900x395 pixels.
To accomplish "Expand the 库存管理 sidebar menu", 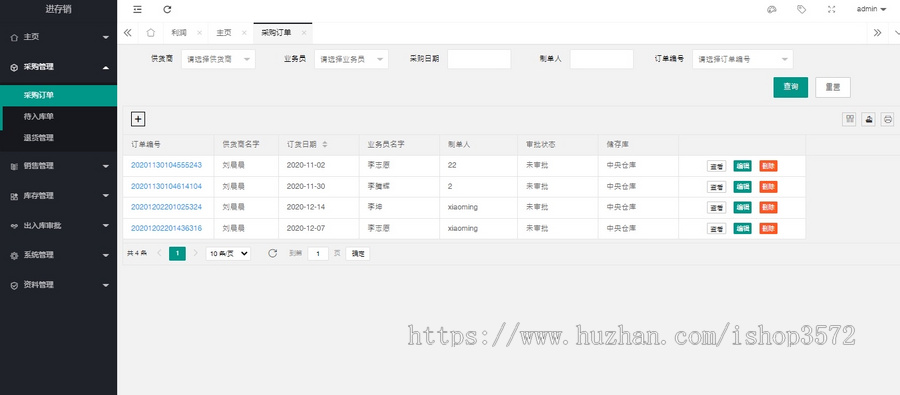I will tap(59, 196).
